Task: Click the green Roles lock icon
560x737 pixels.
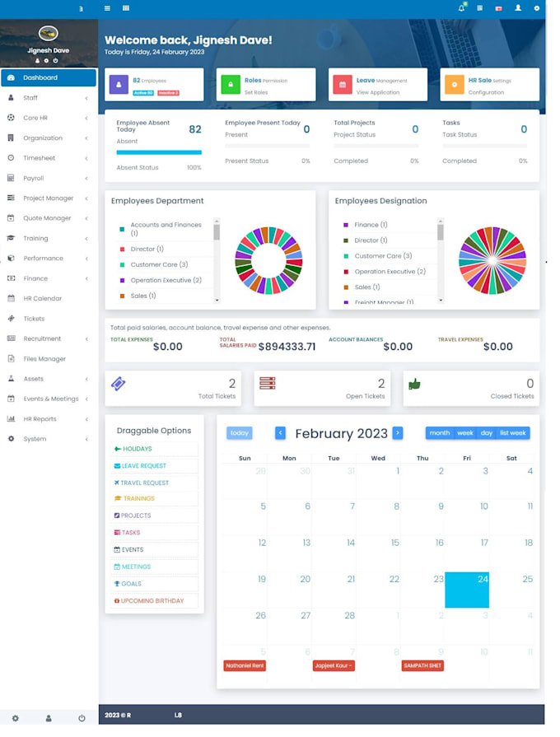Action: pyautogui.click(x=231, y=85)
